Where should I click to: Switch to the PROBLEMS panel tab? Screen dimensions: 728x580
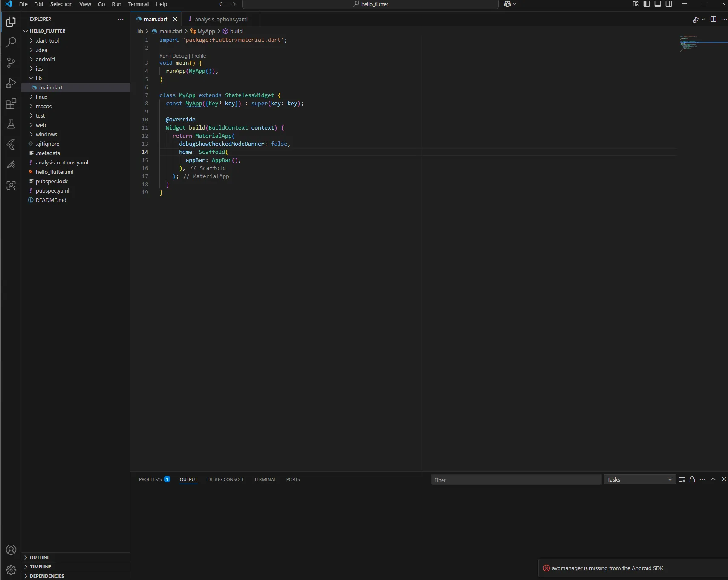[x=155, y=479]
